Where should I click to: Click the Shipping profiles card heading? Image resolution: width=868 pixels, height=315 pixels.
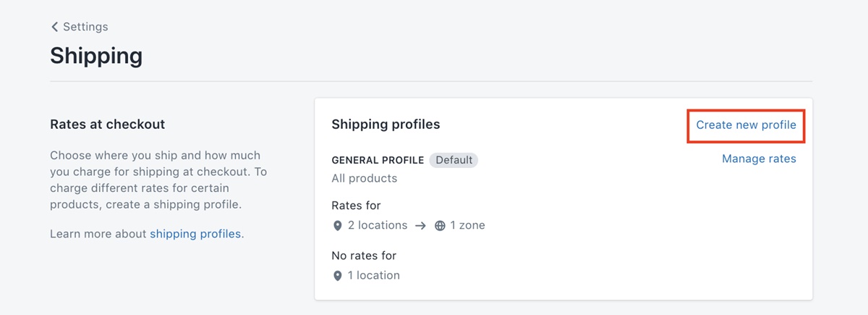pos(386,125)
